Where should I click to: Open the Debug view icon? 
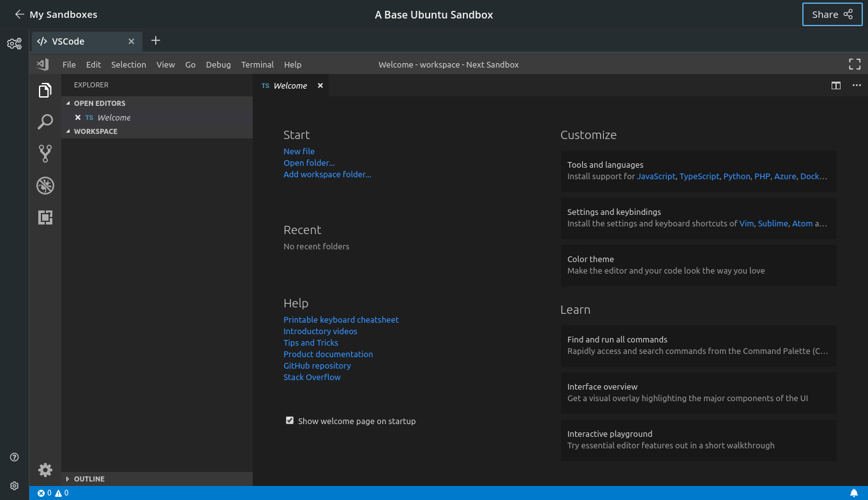point(45,186)
